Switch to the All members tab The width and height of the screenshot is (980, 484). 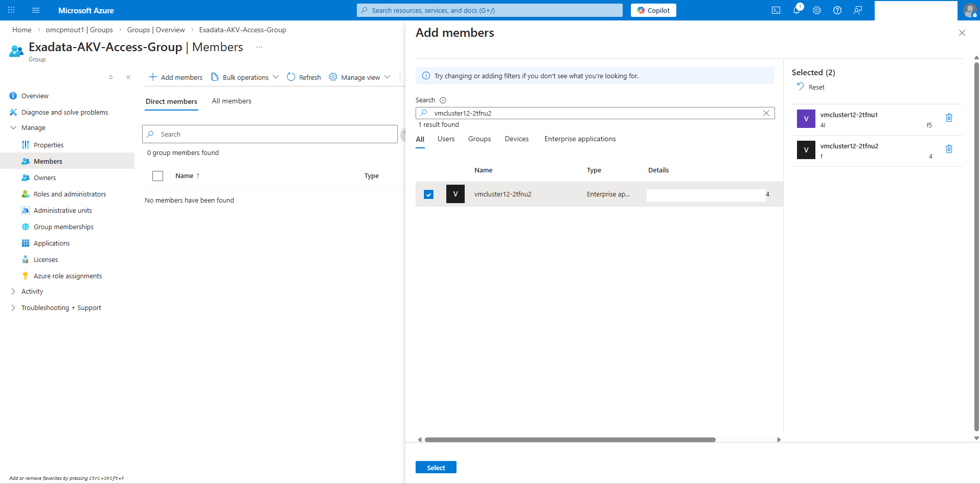(232, 101)
